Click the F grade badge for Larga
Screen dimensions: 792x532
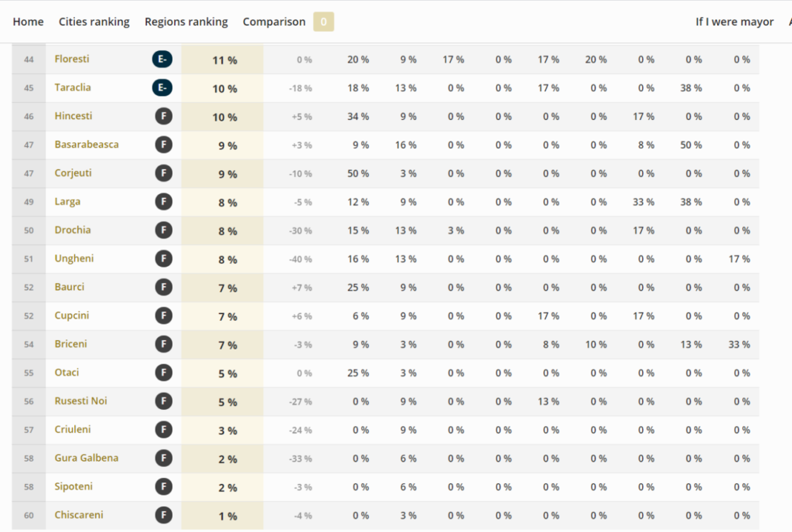[x=164, y=202]
